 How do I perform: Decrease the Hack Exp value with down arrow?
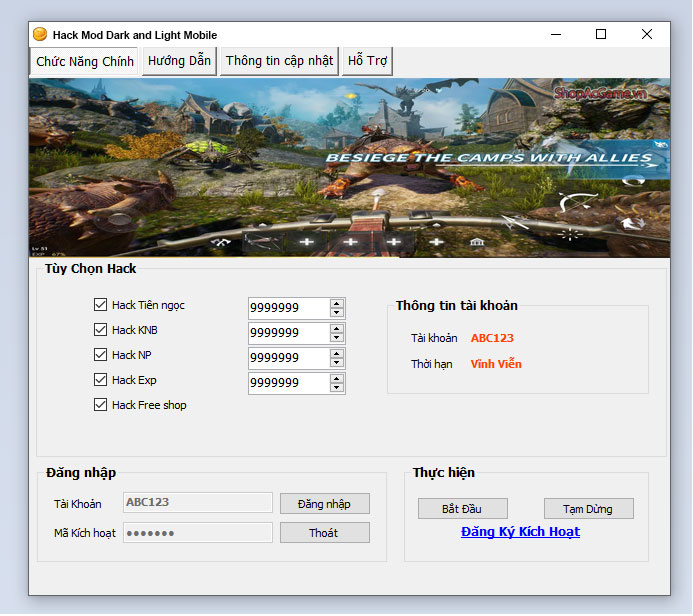click(x=337, y=388)
